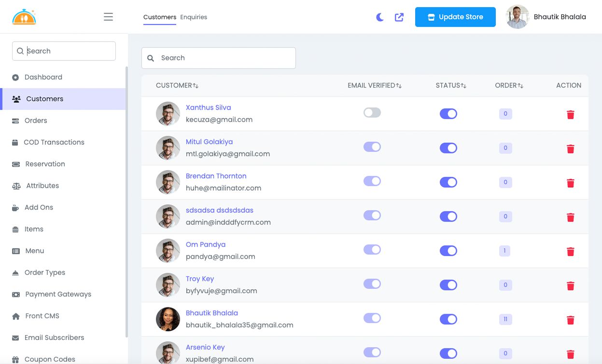Viewport: 602px width, 364px height.
Task: Select the Attributes scale icon in sidebar
Action: click(x=16, y=186)
